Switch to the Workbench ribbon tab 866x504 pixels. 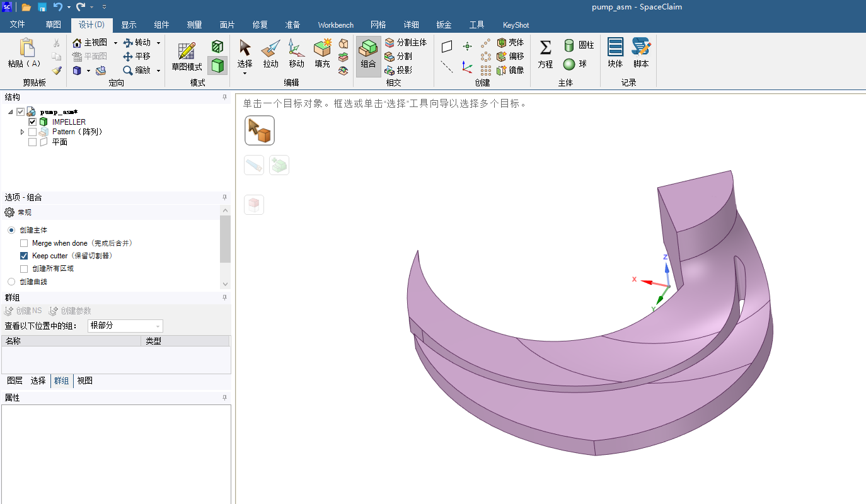point(336,25)
